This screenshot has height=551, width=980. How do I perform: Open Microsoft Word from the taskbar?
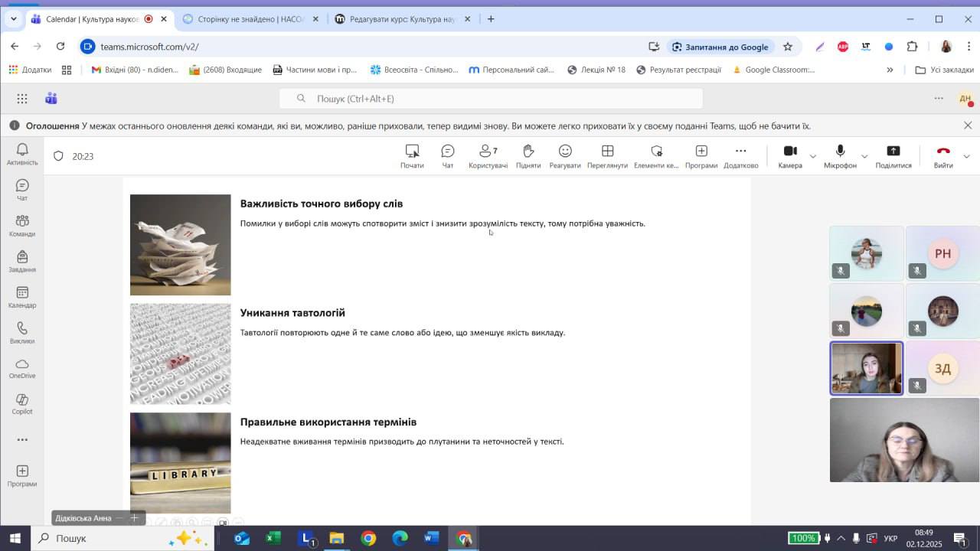coord(432,539)
